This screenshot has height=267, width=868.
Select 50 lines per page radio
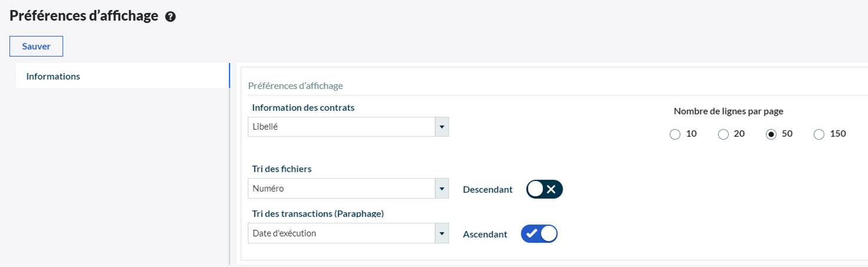point(771,134)
